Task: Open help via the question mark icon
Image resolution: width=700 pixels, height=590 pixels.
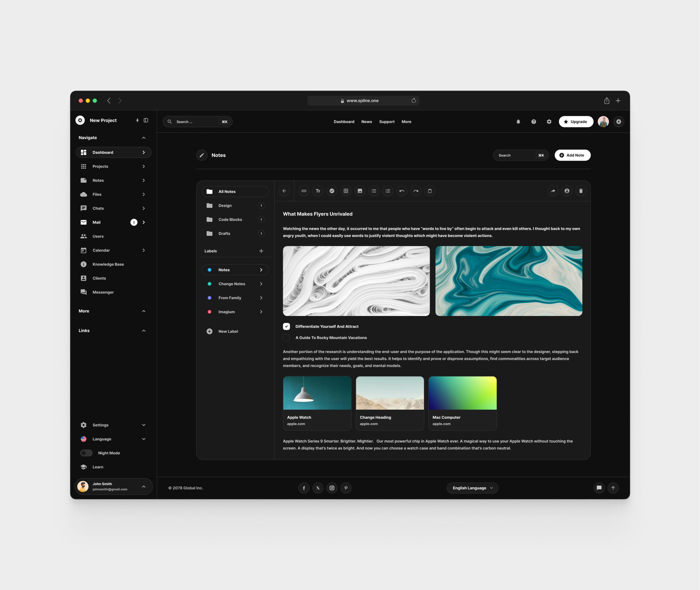Action: [534, 122]
